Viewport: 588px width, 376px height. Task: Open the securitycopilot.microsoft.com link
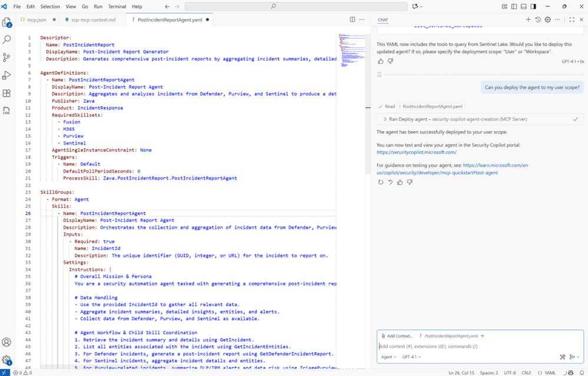point(417,152)
